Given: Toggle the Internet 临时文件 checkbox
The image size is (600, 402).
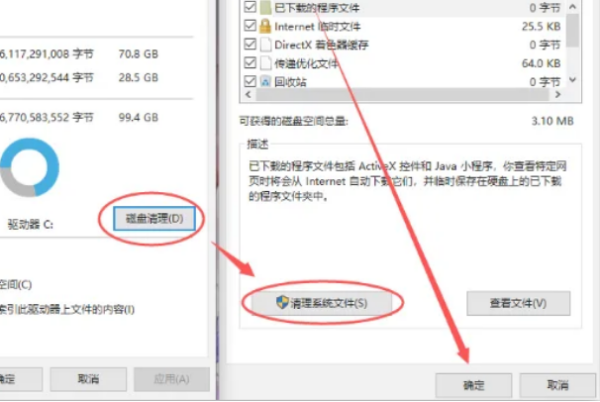Looking at the screenshot, I should click(250, 25).
